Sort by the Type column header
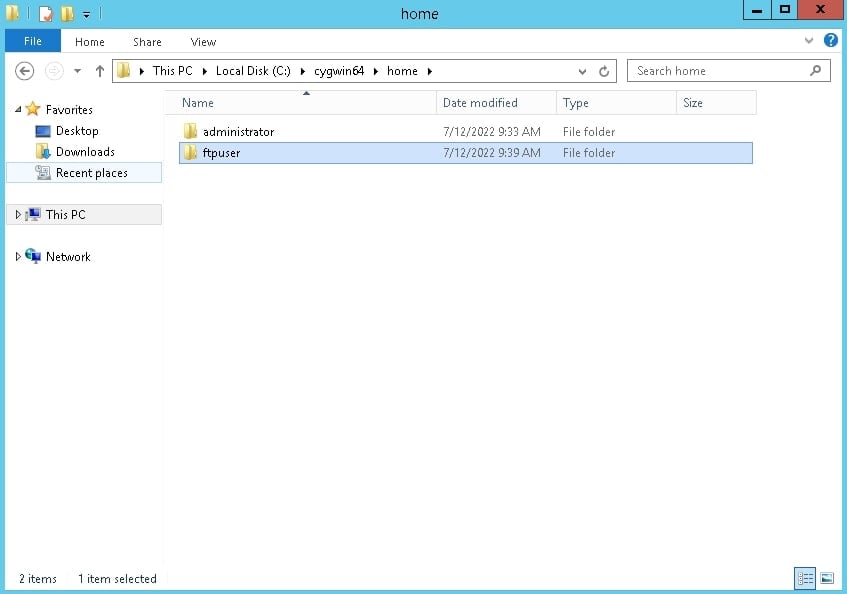847x594 pixels. pos(616,103)
